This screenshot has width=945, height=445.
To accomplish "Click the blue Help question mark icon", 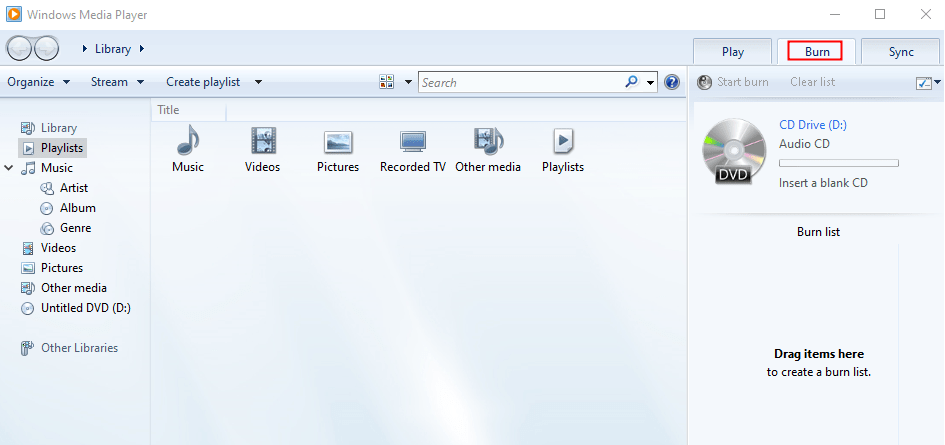I will [672, 82].
